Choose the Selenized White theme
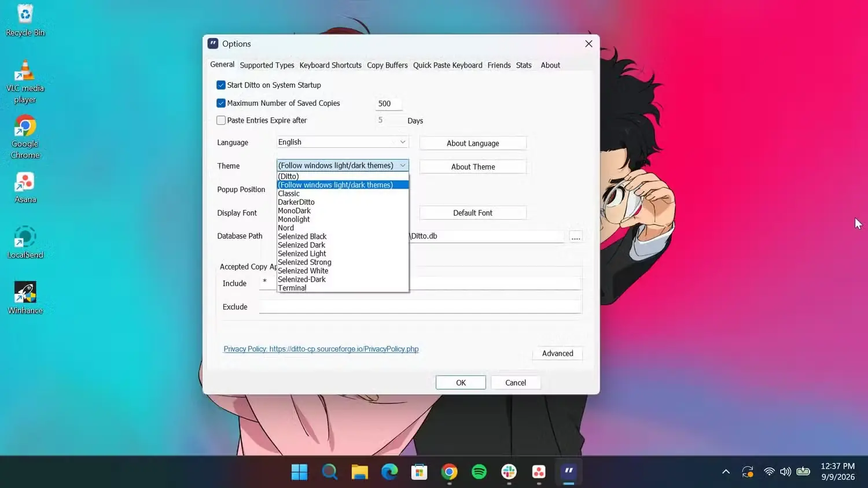868x488 pixels. [343, 271]
